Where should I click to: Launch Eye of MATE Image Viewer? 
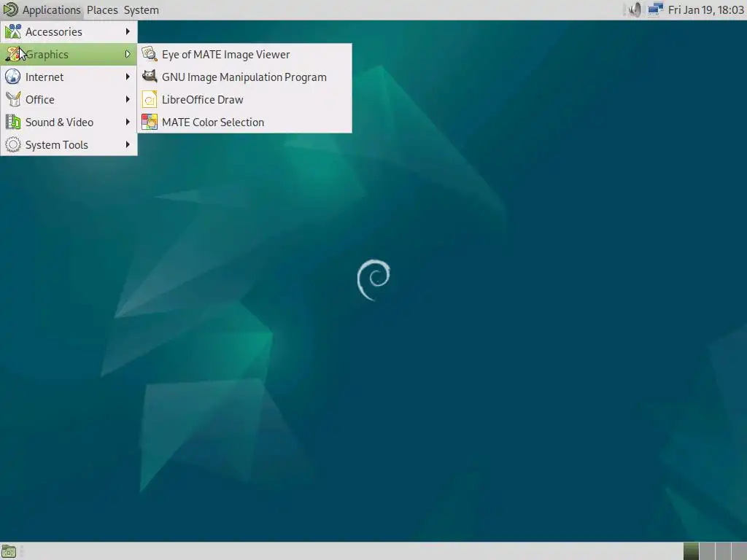pos(244,54)
